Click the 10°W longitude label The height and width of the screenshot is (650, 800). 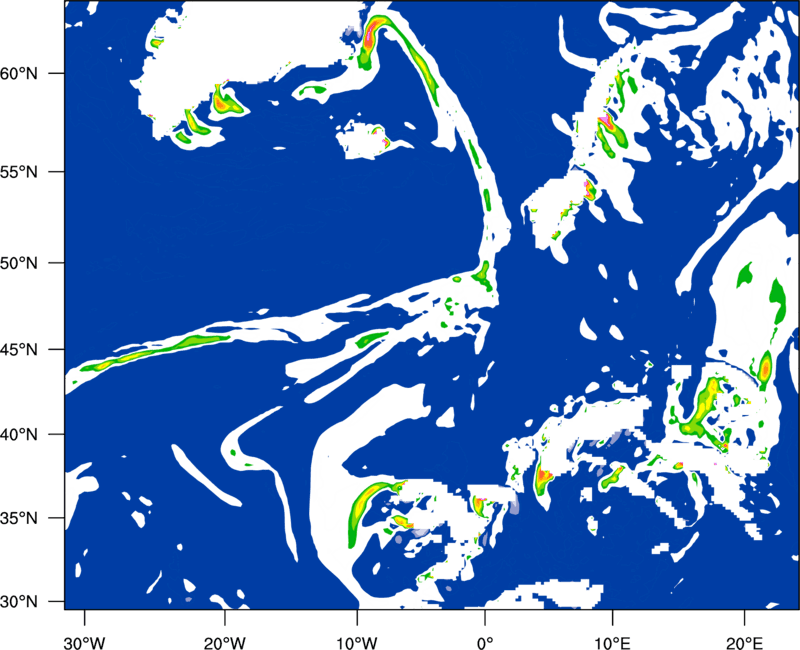357,643
